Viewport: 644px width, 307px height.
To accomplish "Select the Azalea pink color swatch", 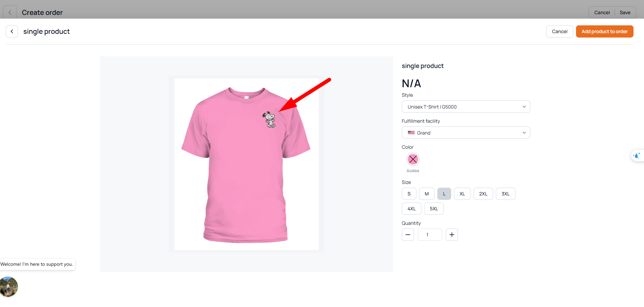I will (413, 159).
